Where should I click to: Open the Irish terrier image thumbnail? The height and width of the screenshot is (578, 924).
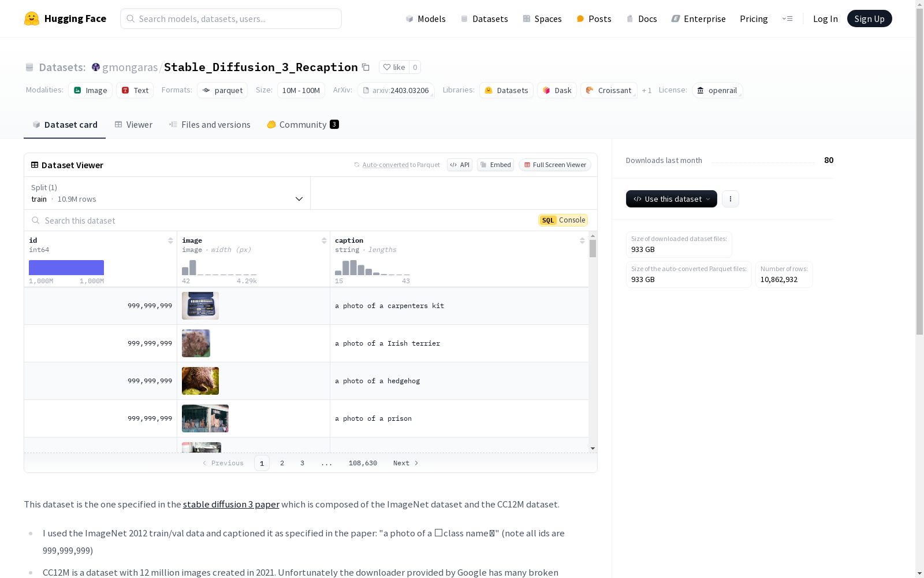pyautogui.click(x=196, y=343)
